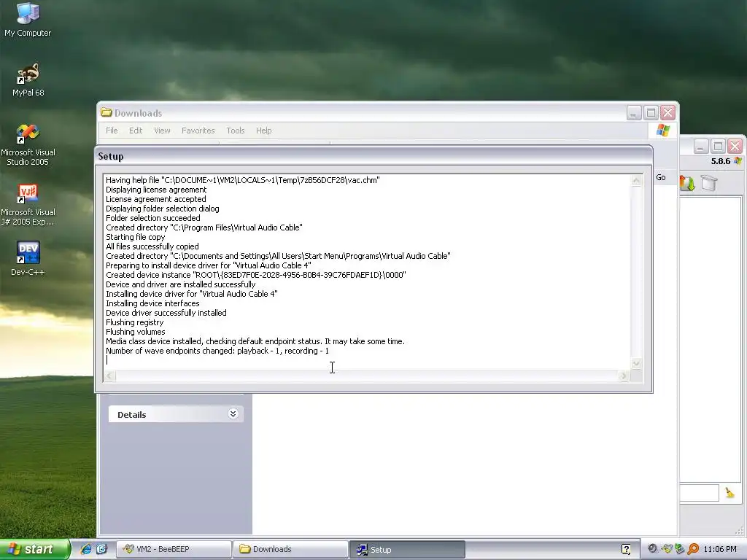
Task: Click the version label 5.8.6 in BeeBEEP window
Action: pyautogui.click(x=720, y=161)
